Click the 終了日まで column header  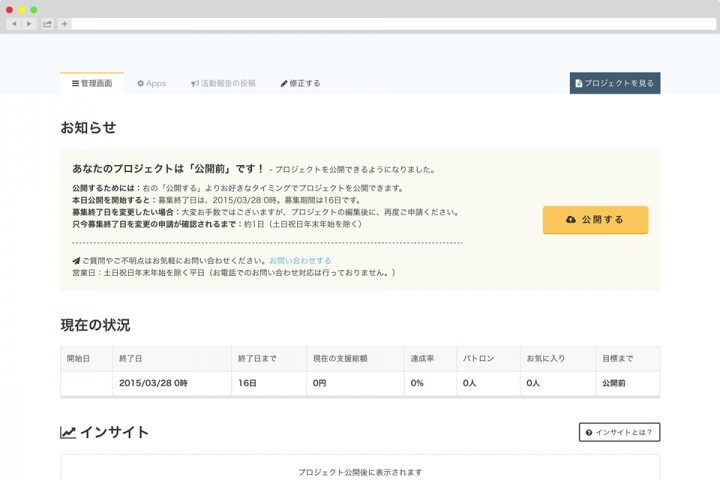tap(269, 359)
